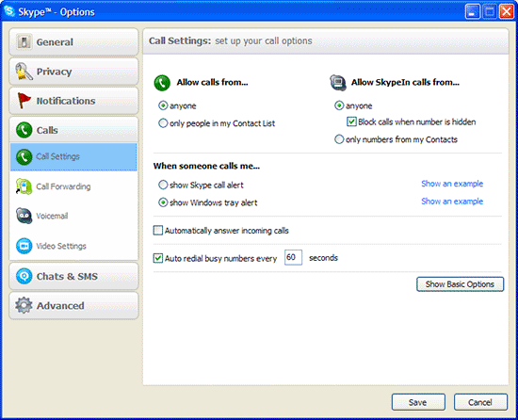Minimize the Skype Options window

(472, 11)
